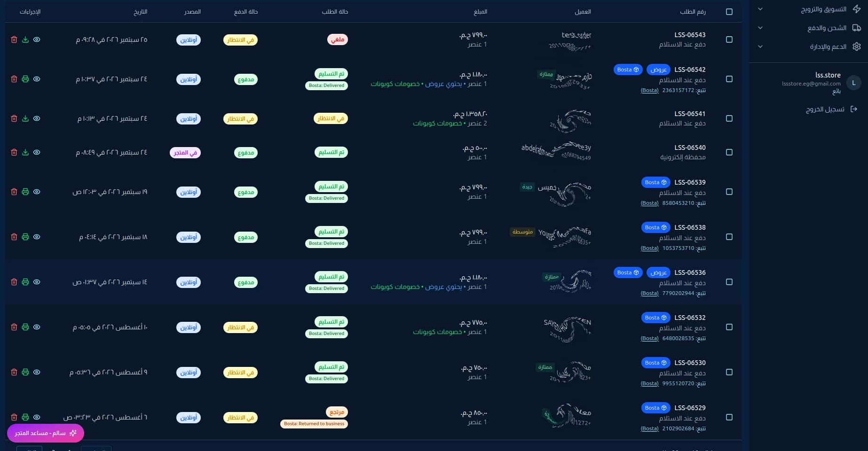Print order LSS-06529 printer icon

pyautogui.click(x=25, y=418)
